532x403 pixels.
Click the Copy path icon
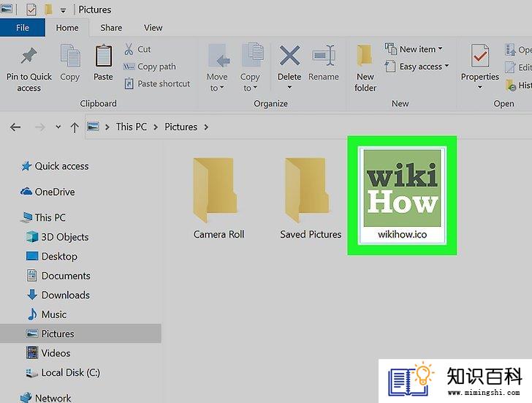[129, 67]
